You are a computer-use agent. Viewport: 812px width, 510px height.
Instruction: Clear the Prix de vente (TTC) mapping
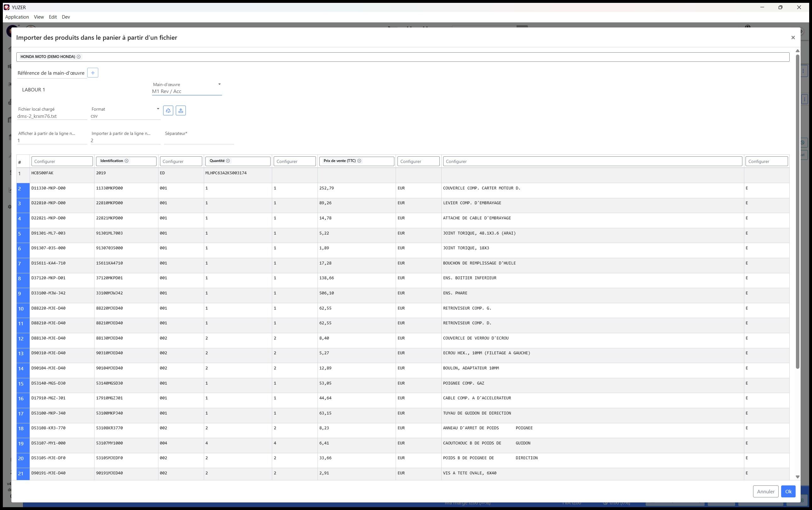click(359, 161)
